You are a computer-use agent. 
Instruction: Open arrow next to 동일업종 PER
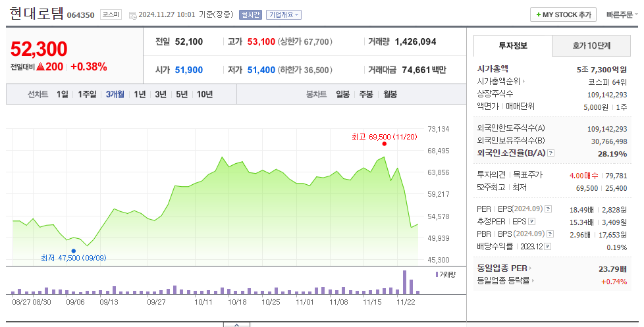click(x=530, y=268)
